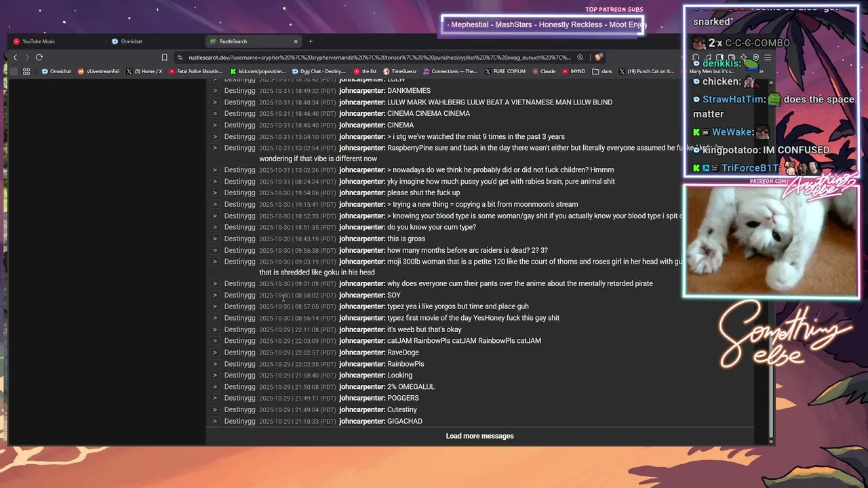The height and width of the screenshot is (488, 868).
Task: Open the (19) Punch Cat on X bookmark
Action: [x=646, y=71]
